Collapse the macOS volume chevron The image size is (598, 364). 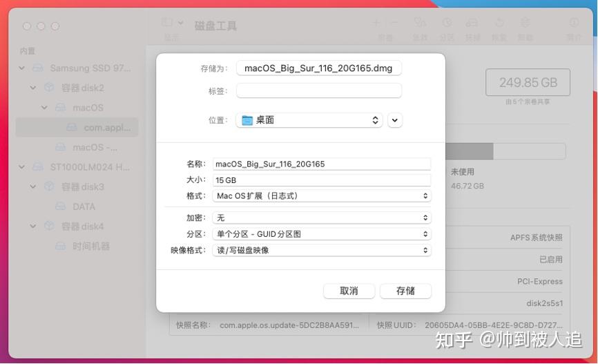[x=45, y=108]
